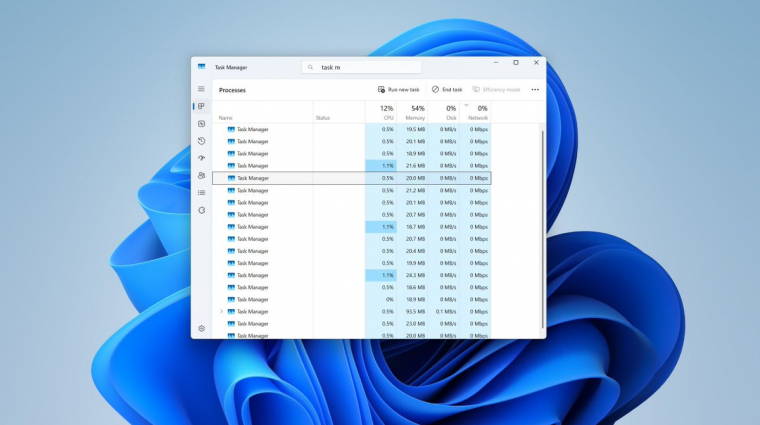Expand the Task Manager process with 93.5 MB
Screen dimensions: 760x425
click(x=221, y=312)
